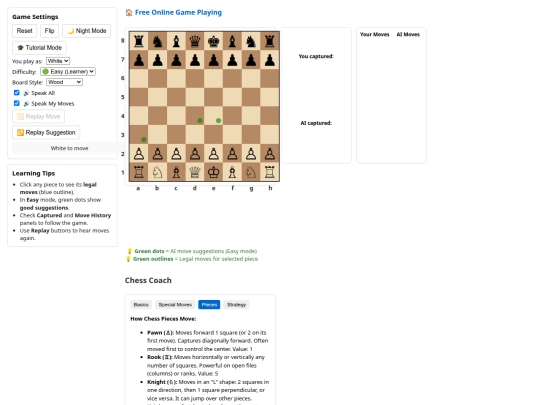Screen dimensions: 540x405
Task: Enable Night Mode
Action: tap(86, 31)
